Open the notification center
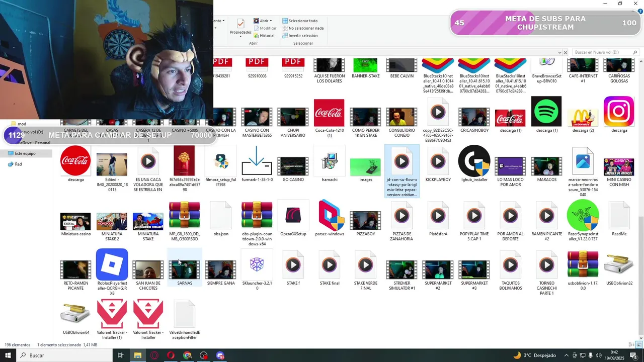Screen dimensions: 644x362 pos(633,355)
